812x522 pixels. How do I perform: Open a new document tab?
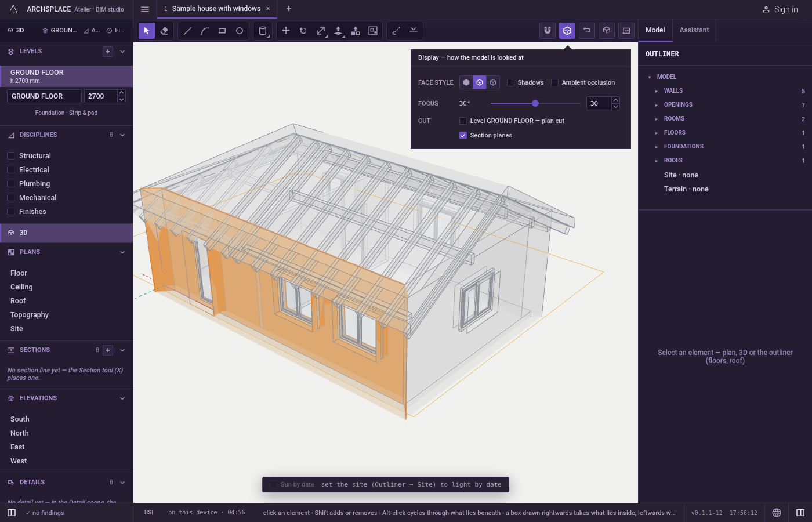(289, 9)
